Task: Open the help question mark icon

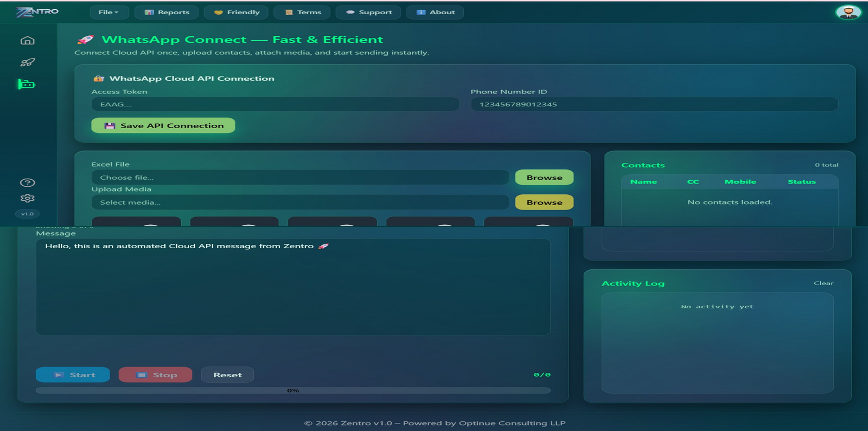Action: click(27, 183)
